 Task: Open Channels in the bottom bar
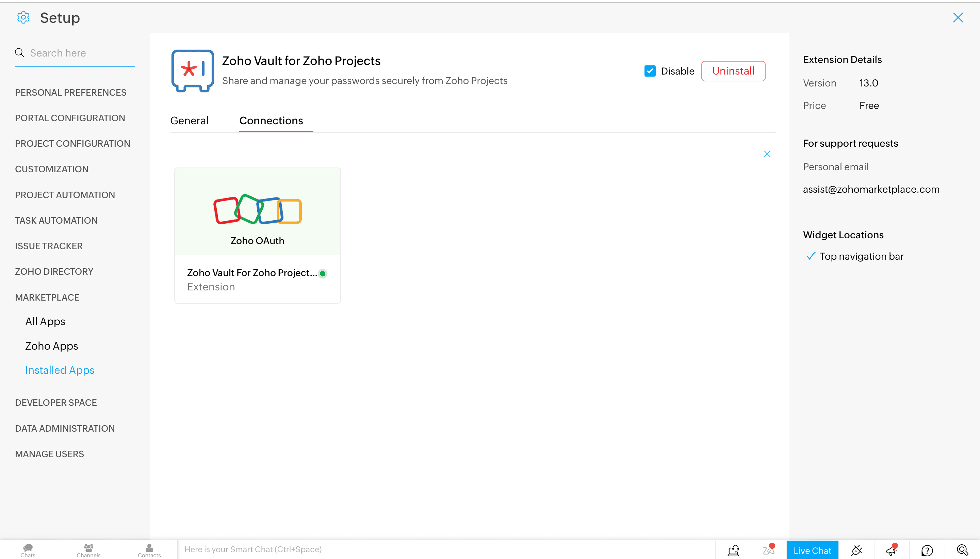[x=88, y=550]
